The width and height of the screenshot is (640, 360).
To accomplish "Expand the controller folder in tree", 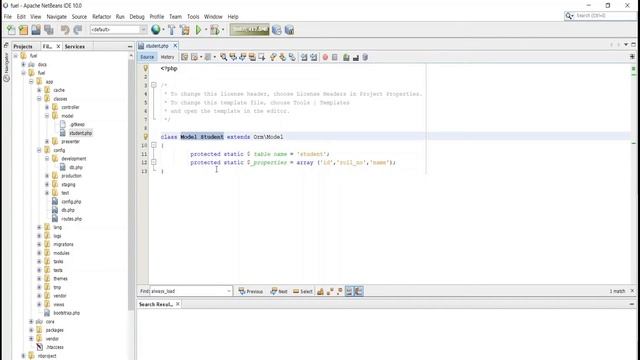I will 47,107.
